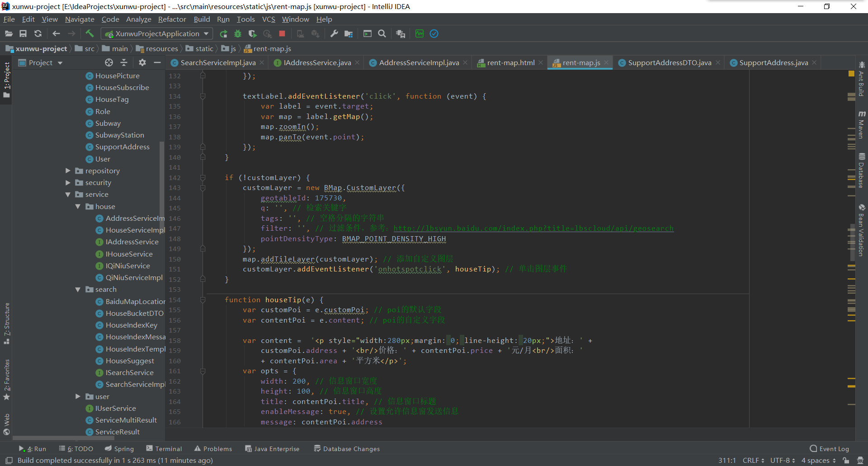
Task: Click the Synchronize refresh icon
Action: click(38, 33)
